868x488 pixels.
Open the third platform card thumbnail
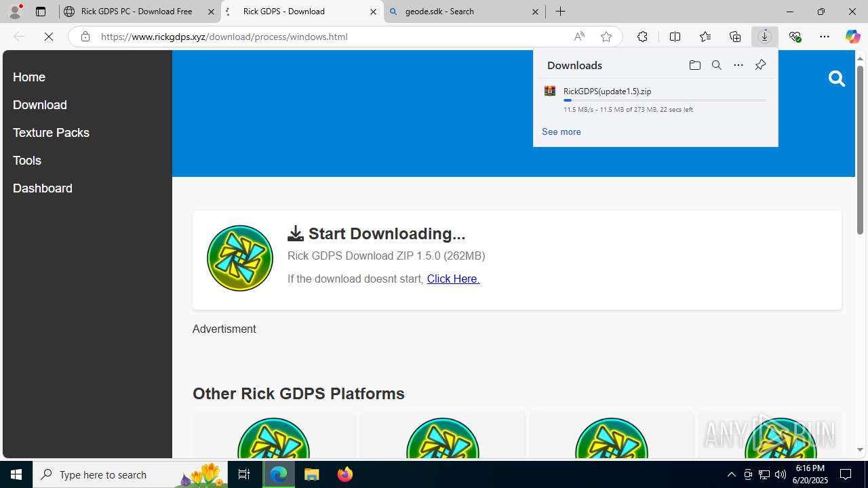(x=612, y=439)
